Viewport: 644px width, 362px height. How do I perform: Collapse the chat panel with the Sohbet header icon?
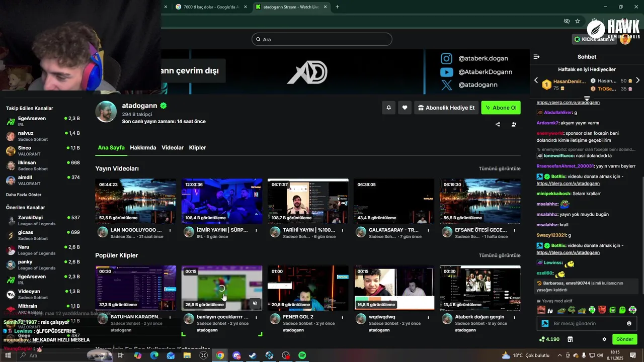536,57
